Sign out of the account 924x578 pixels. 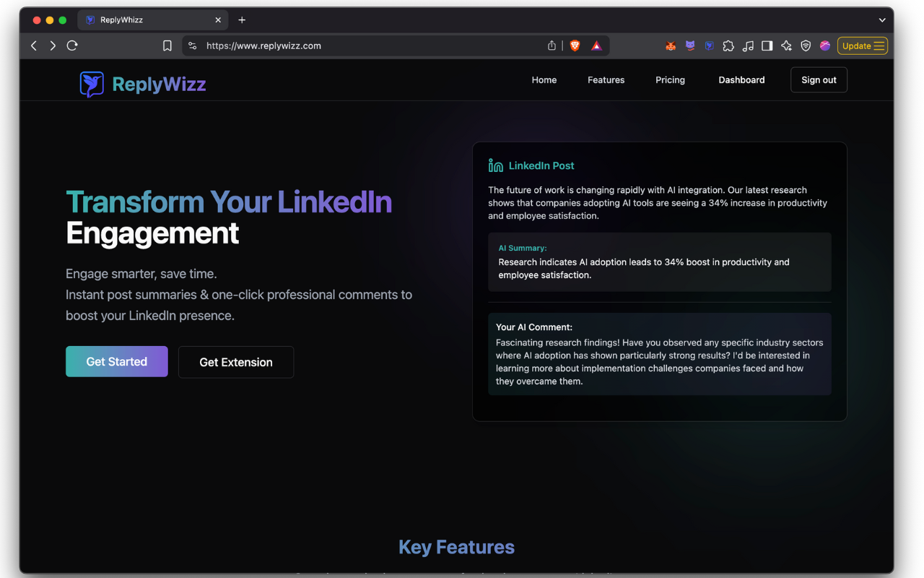coord(819,80)
